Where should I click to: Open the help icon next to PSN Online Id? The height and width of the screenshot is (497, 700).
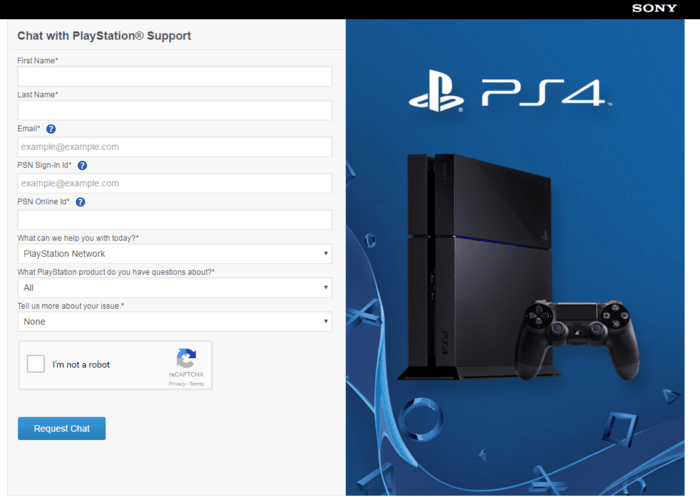80,202
